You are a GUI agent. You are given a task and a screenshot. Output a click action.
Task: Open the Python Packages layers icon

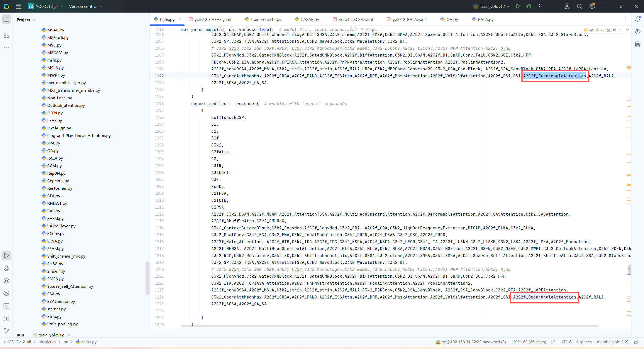6,281
